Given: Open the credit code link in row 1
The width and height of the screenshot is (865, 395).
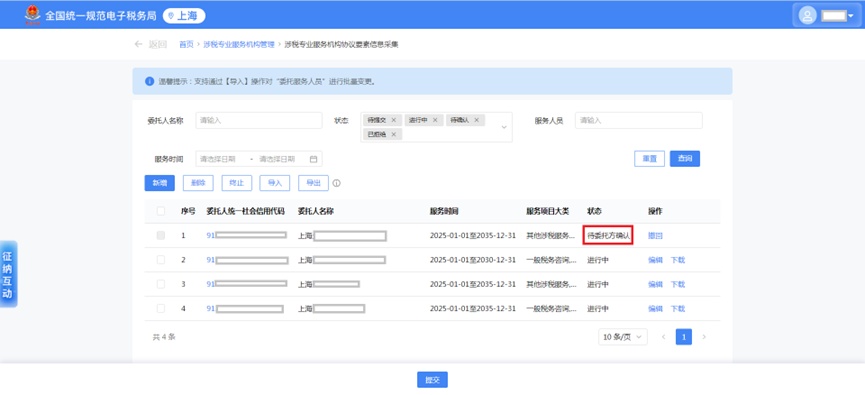Looking at the screenshot, I should [247, 235].
